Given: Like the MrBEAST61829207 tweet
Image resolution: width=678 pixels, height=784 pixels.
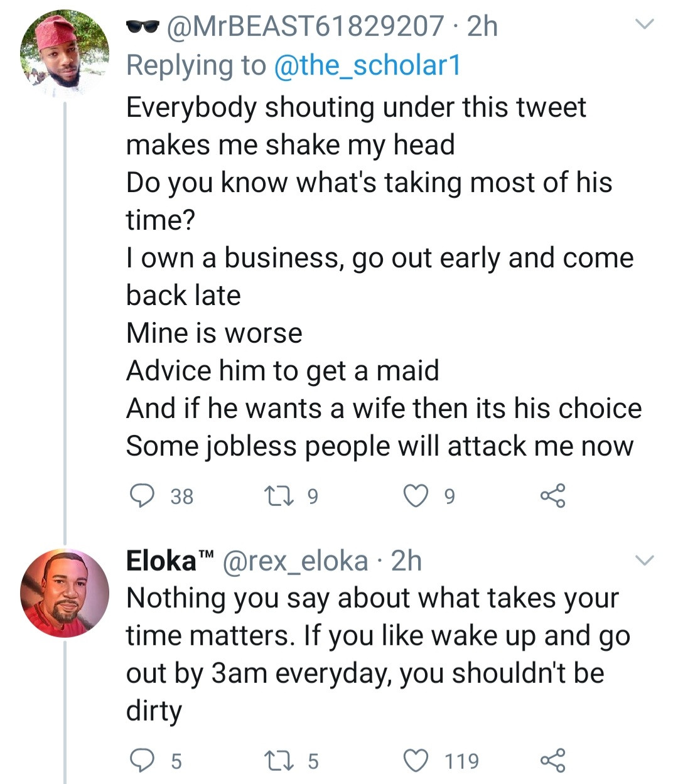Looking at the screenshot, I should (415, 496).
